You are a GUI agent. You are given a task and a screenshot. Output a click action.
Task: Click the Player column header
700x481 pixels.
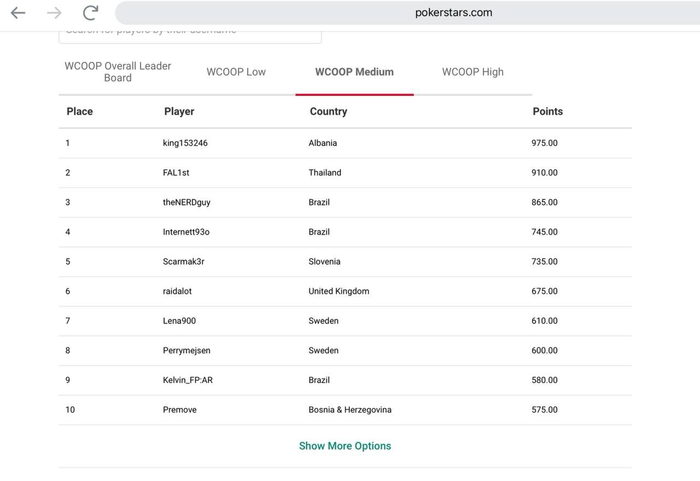[179, 111]
